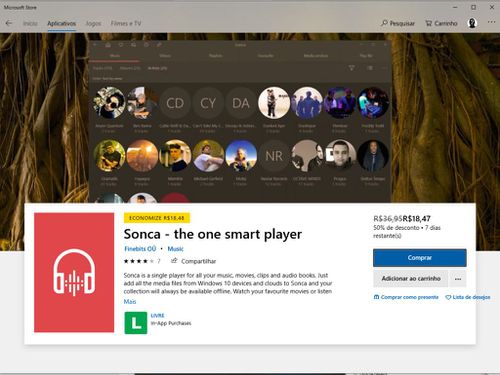Open the user account avatar
500x375 pixels.
[472, 23]
